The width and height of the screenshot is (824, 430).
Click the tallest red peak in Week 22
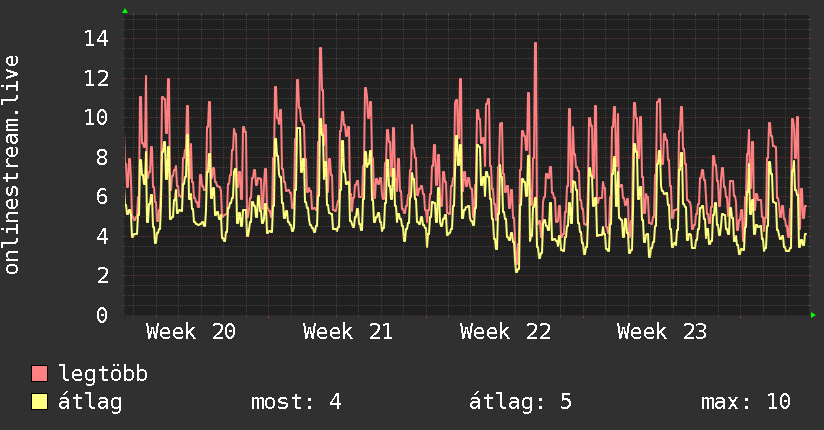(x=535, y=44)
